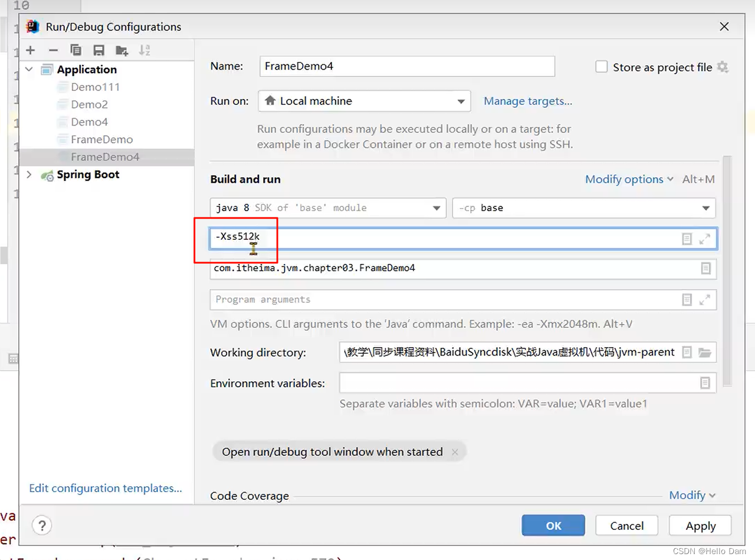755x560 pixels.
Task: Collapse the Application tree node
Action: tap(29, 70)
